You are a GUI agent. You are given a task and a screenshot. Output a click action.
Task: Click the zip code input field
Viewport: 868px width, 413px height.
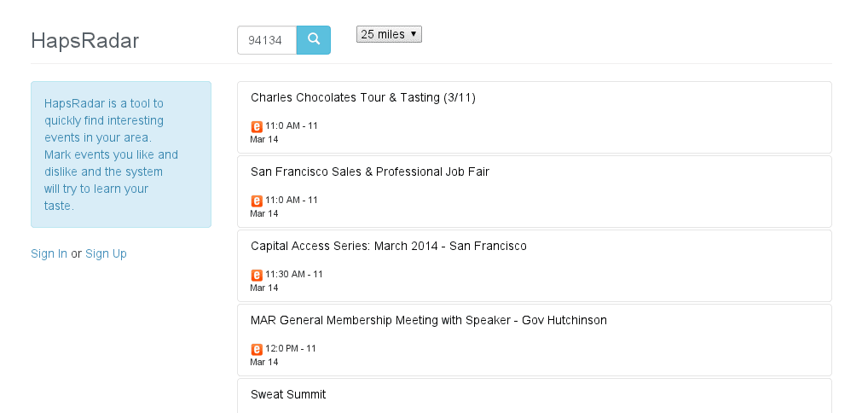266,40
